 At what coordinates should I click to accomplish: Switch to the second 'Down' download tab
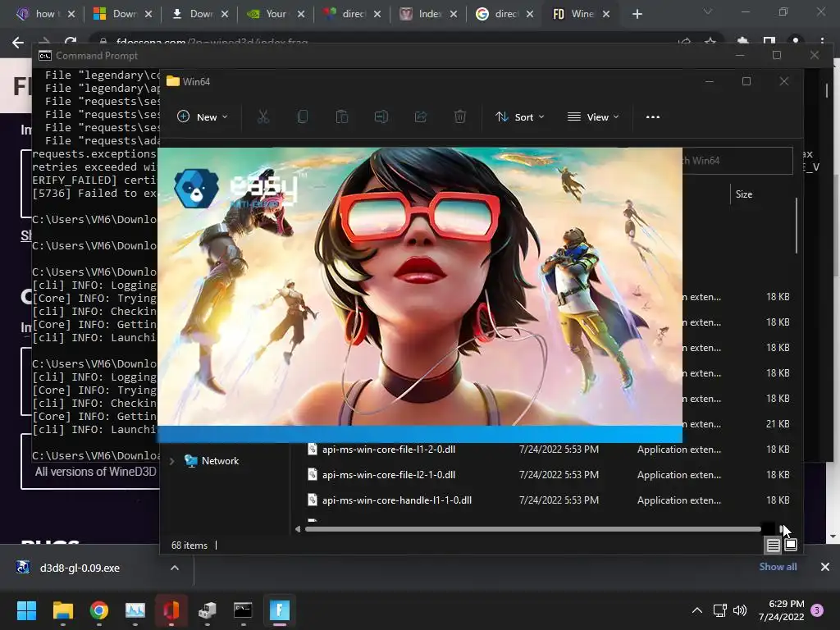click(x=199, y=14)
